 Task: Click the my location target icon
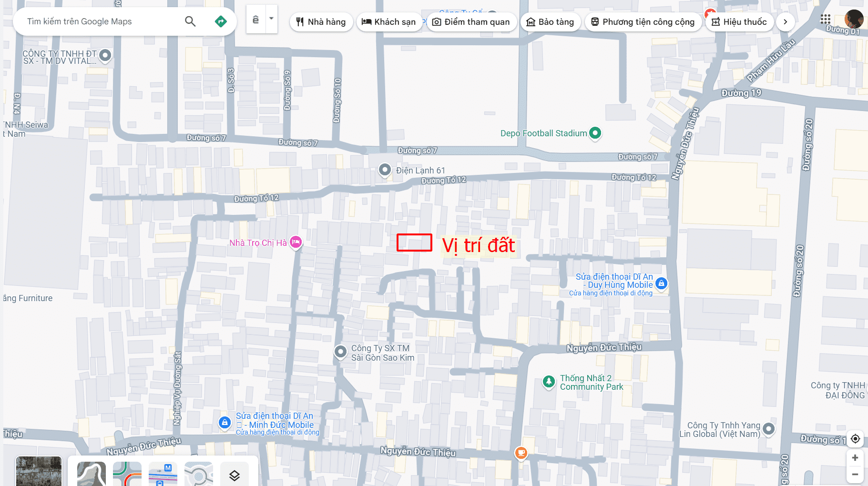point(855,439)
